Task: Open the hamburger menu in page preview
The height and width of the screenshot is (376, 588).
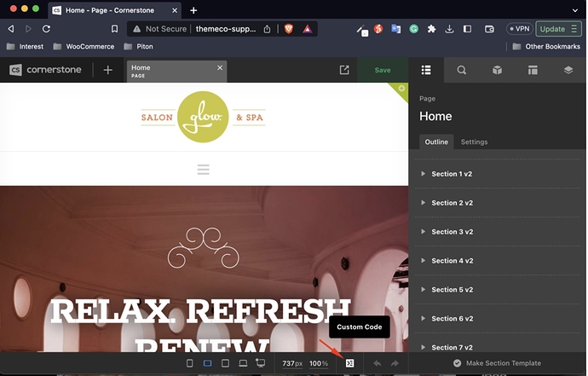Action: click(204, 169)
